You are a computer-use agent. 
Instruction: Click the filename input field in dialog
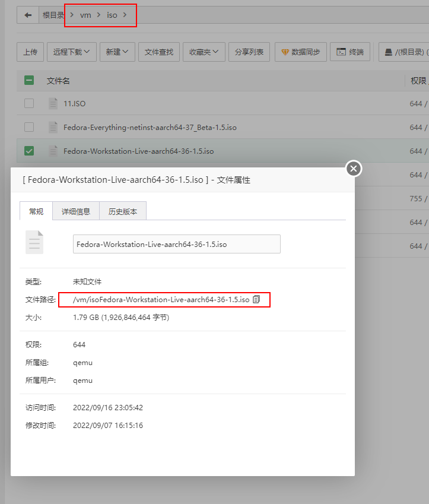click(176, 244)
